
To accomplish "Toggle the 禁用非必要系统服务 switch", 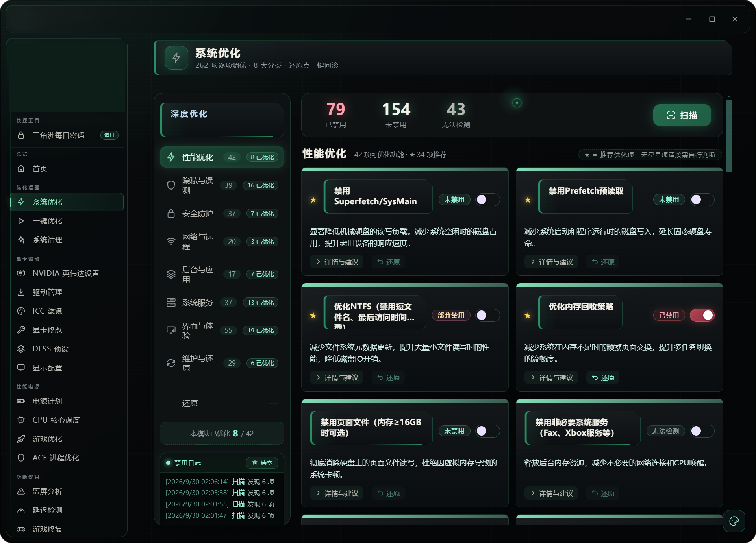I will point(702,431).
